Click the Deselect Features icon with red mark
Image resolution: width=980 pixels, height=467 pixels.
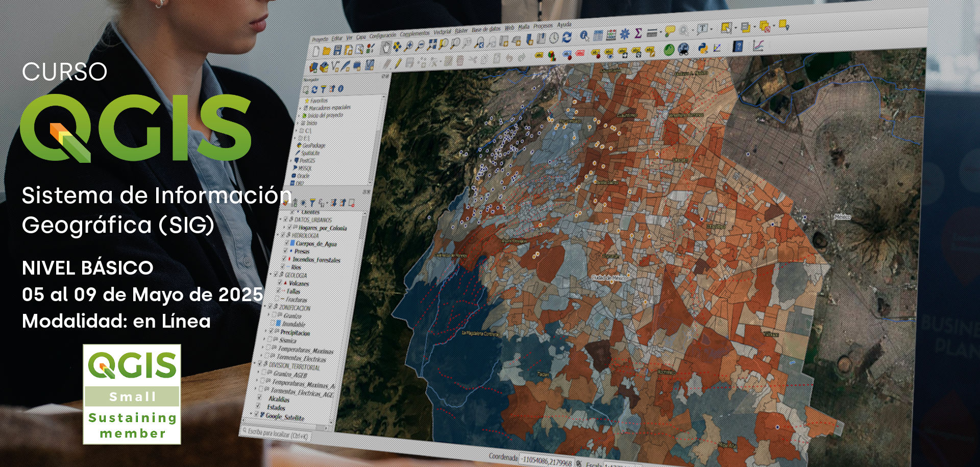pyautogui.click(x=765, y=27)
